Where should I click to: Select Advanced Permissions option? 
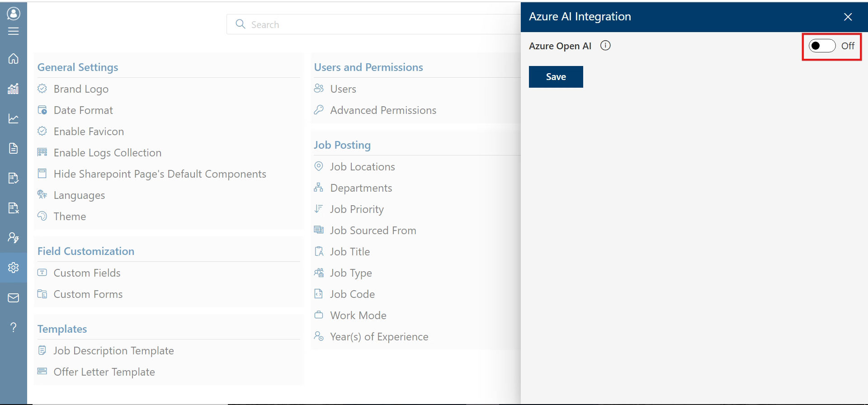click(383, 110)
